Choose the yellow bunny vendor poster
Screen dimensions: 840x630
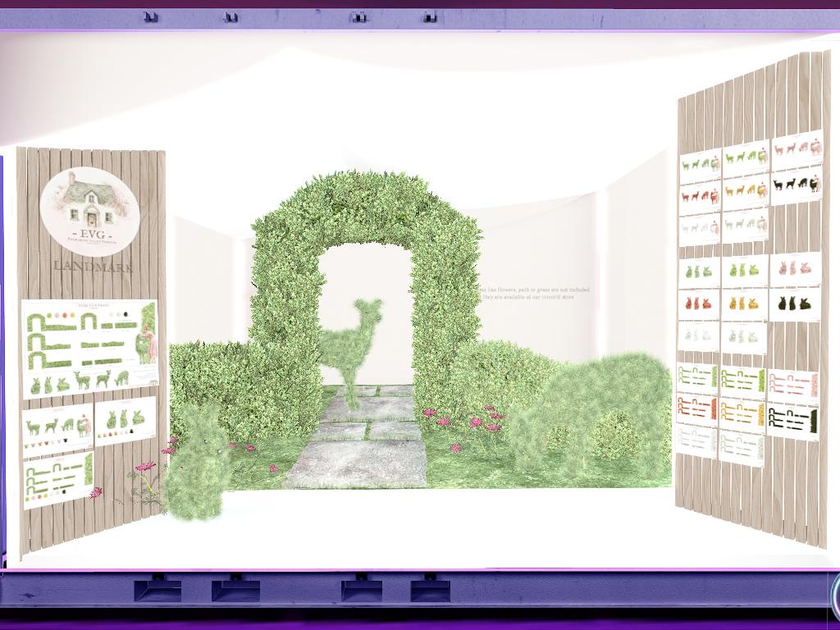[x=744, y=305]
